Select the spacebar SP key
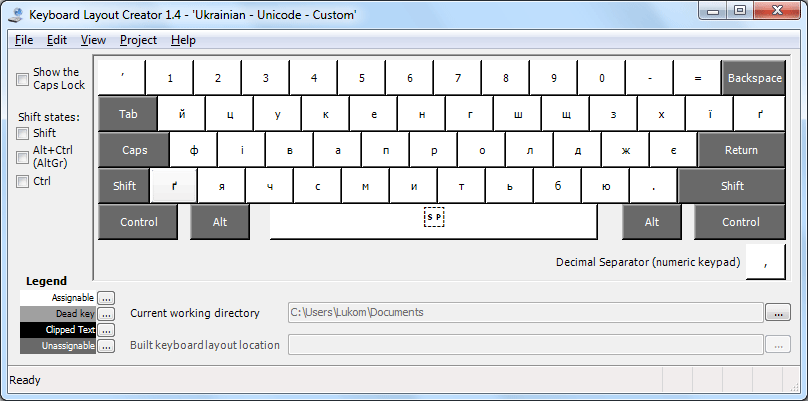This screenshot has height=401, width=808. point(433,222)
